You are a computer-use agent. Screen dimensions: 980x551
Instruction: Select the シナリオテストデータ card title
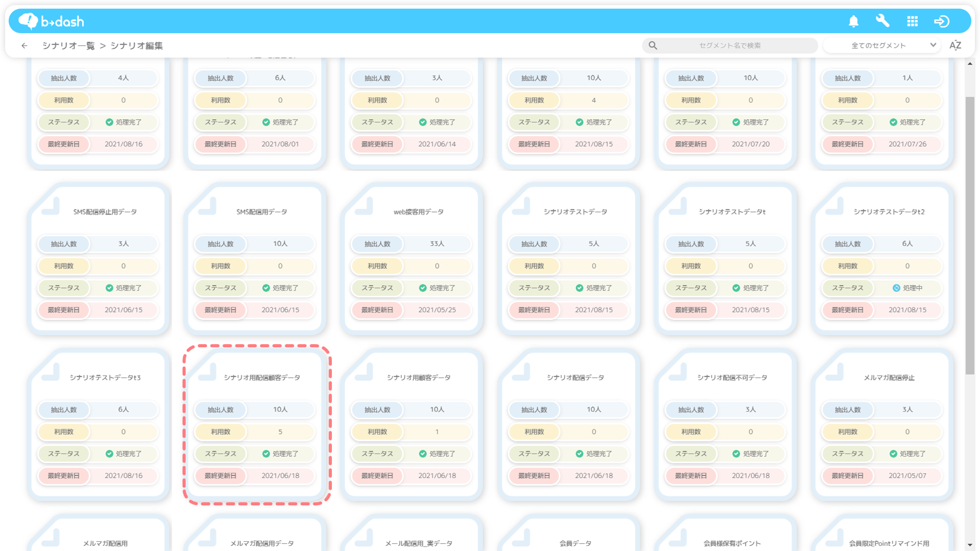click(576, 212)
